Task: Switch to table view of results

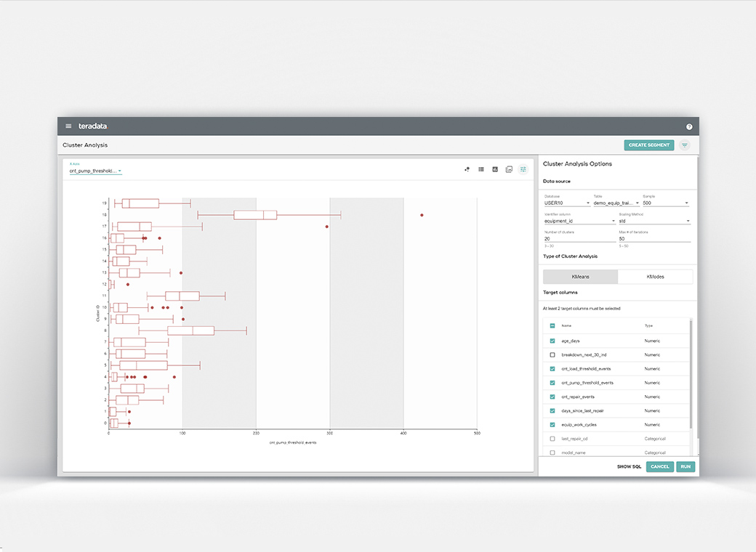Action: coord(480,169)
